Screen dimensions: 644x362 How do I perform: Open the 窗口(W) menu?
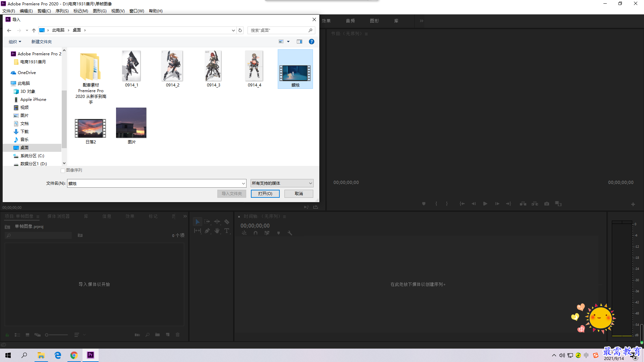coord(137,11)
